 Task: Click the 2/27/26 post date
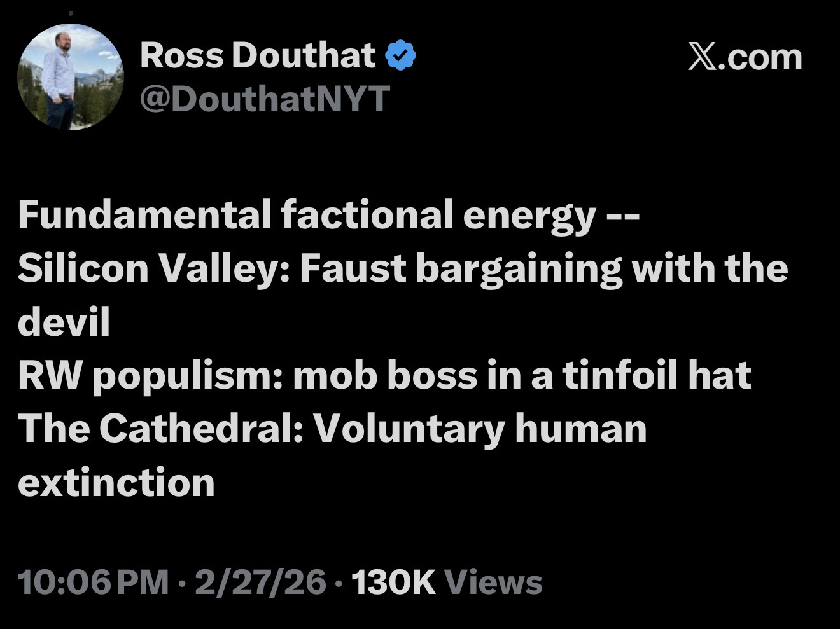point(262,582)
